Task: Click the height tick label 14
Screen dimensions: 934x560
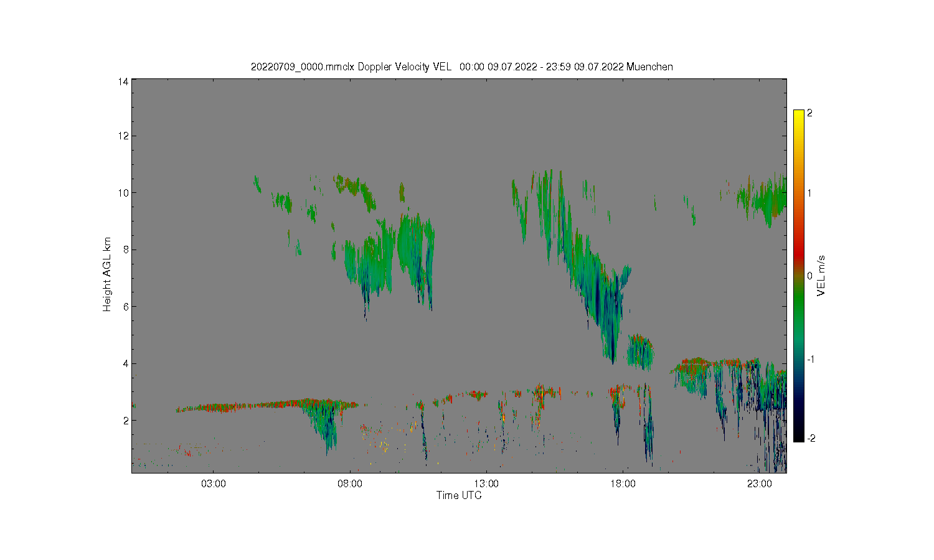Action: [x=123, y=81]
